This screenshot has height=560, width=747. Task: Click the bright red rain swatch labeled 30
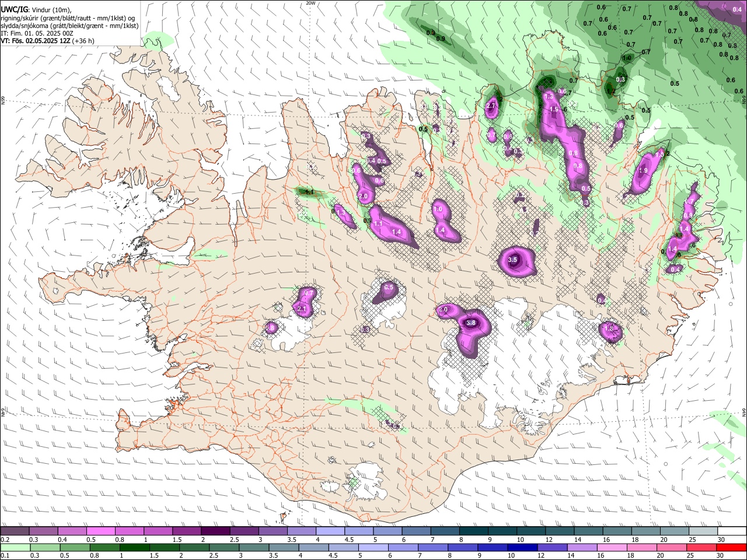[x=731, y=548]
